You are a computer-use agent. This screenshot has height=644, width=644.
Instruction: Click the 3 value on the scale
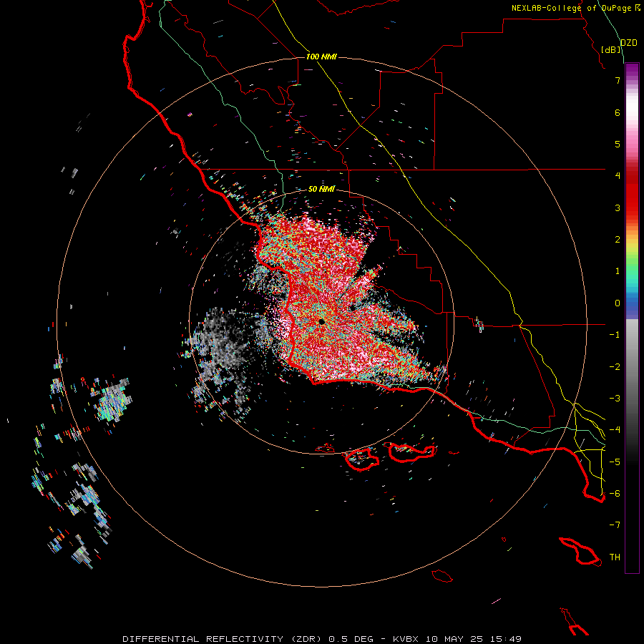point(618,208)
